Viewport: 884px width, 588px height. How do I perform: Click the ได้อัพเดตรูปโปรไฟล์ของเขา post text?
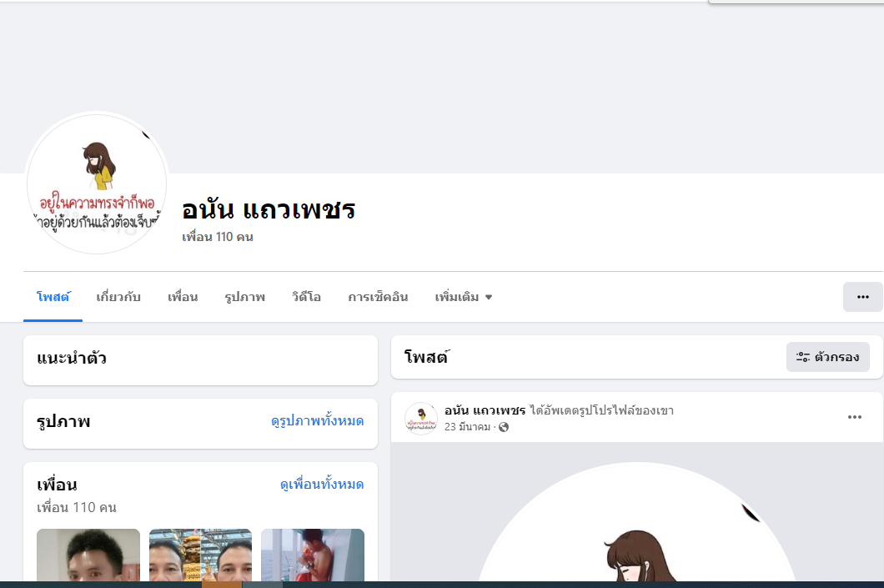click(x=601, y=410)
